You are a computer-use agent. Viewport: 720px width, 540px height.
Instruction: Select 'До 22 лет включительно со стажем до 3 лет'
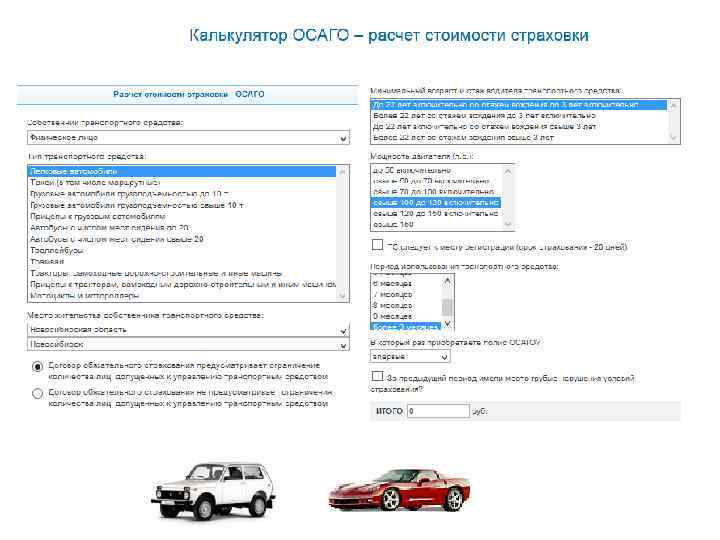519,105
